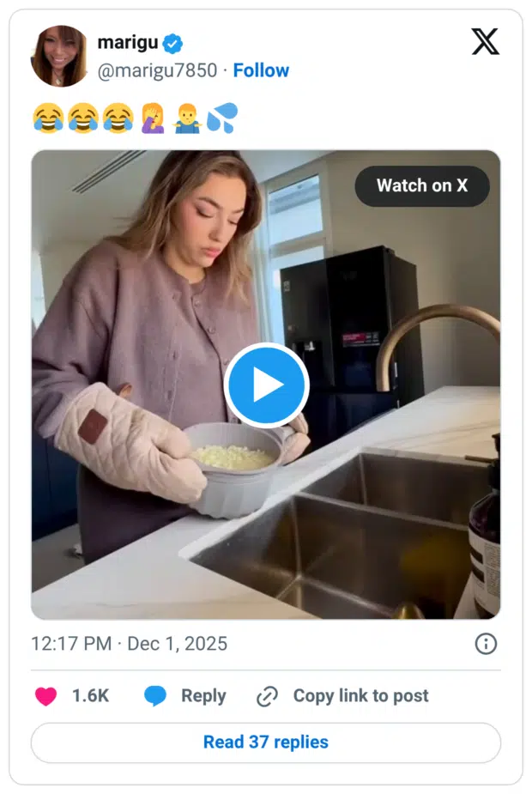Click the 1.6K like count
The image size is (532, 794).
click(x=90, y=696)
